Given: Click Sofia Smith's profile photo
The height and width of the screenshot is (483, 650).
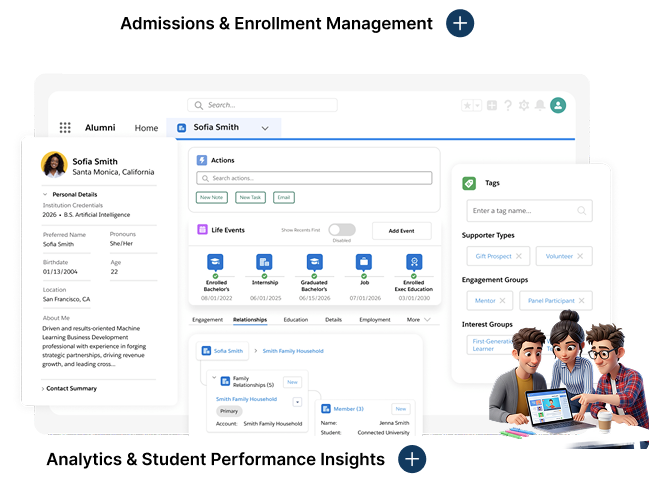Looking at the screenshot, I should click(x=54, y=165).
